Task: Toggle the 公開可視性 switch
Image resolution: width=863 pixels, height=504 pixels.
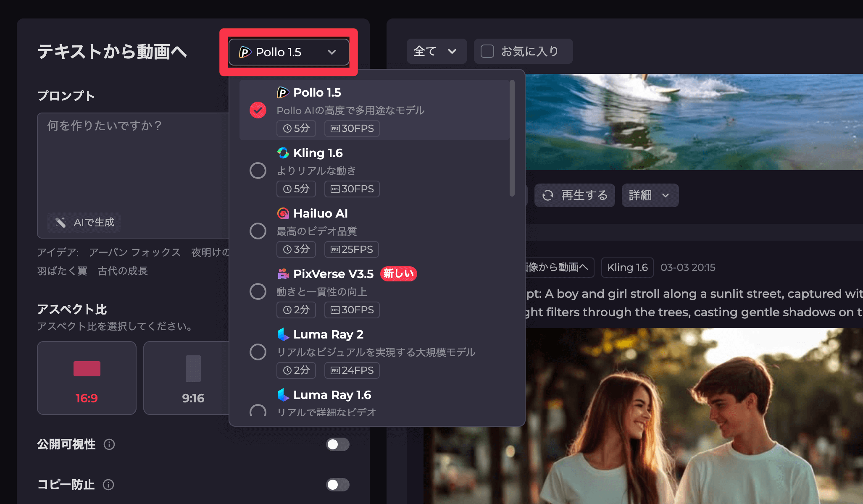Action: pyautogui.click(x=337, y=444)
